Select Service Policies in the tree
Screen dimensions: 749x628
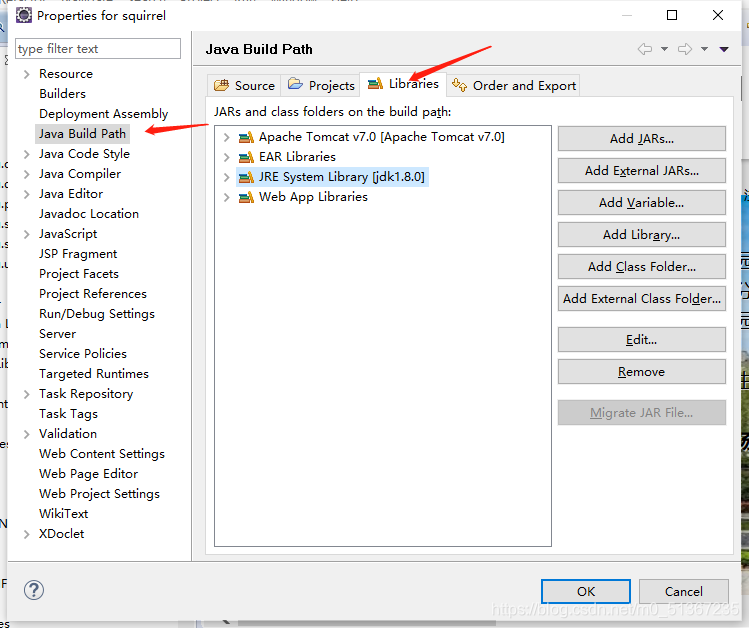(x=83, y=353)
